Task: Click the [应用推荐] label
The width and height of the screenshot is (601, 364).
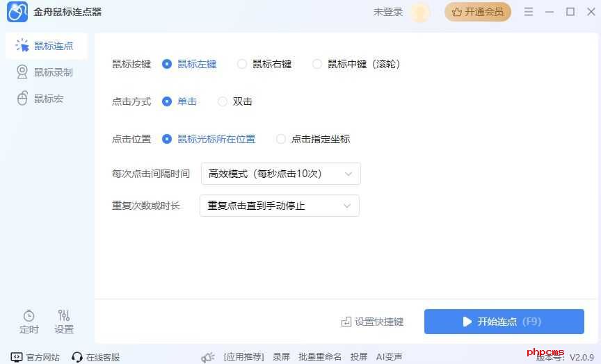Action: tap(243, 357)
